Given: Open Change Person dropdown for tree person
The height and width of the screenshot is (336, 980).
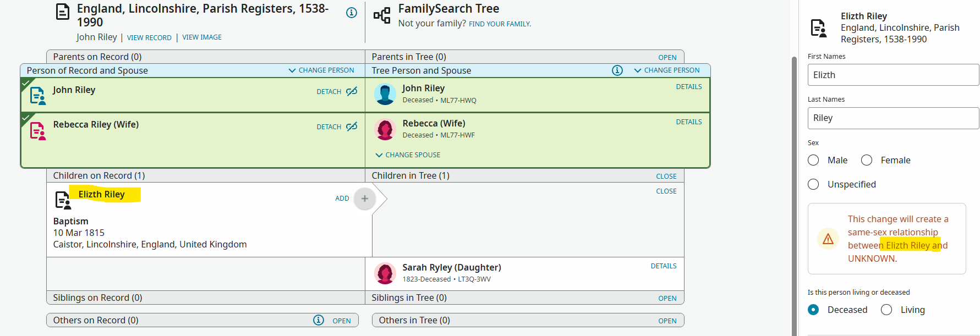Looking at the screenshot, I should 667,70.
